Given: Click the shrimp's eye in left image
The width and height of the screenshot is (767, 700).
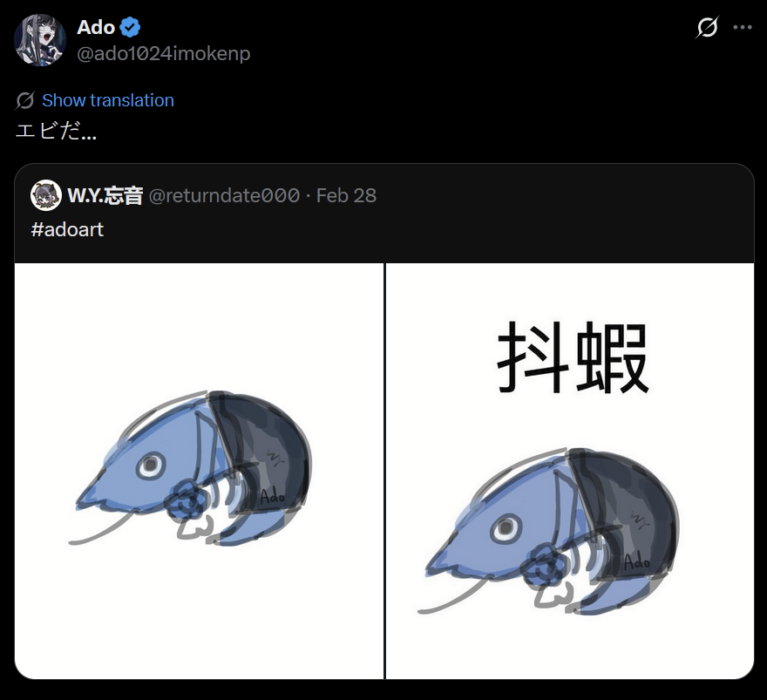Looking at the screenshot, I should 151,465.
